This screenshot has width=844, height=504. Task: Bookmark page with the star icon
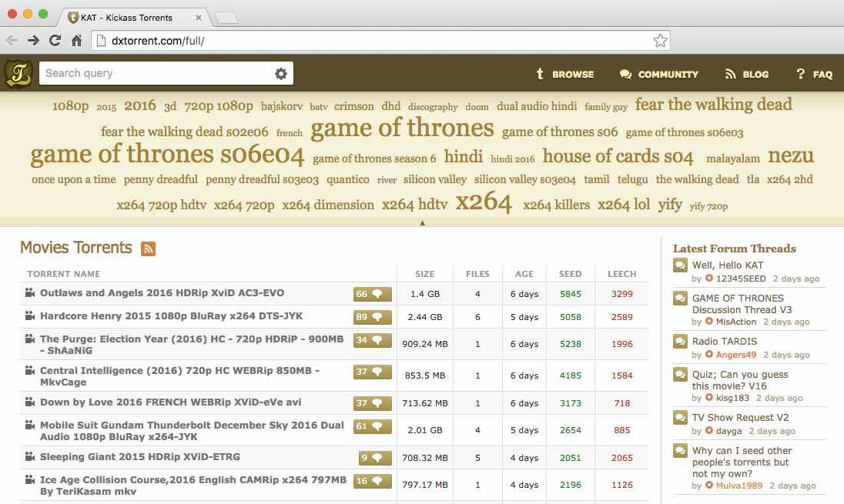pyautogui.click(x=660, y=40)
